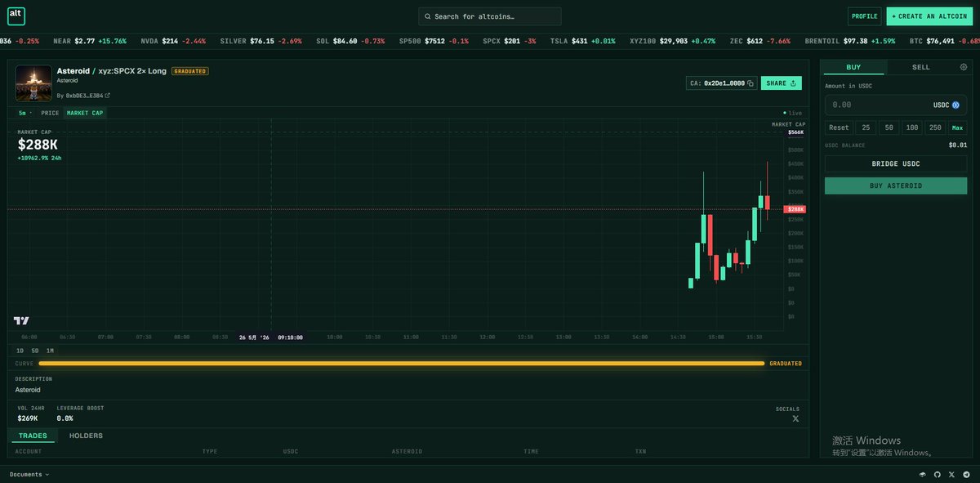
Task: Click SP500 $7512 in the ticker
Action: [x=434, y=41]
